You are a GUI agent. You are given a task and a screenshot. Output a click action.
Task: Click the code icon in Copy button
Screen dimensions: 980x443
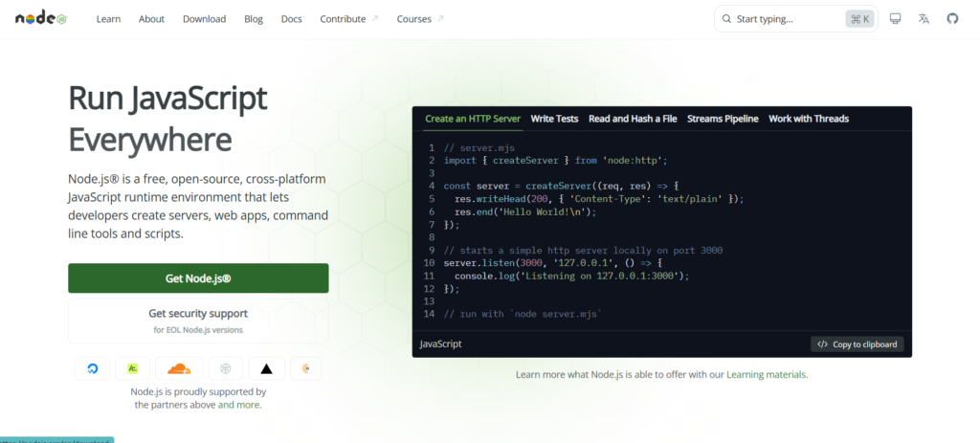click(822, 344)
